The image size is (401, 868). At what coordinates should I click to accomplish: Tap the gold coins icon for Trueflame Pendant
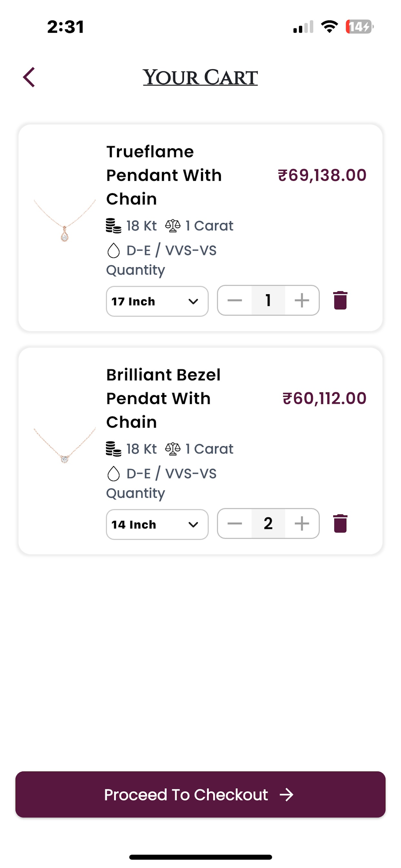point(114,226)
